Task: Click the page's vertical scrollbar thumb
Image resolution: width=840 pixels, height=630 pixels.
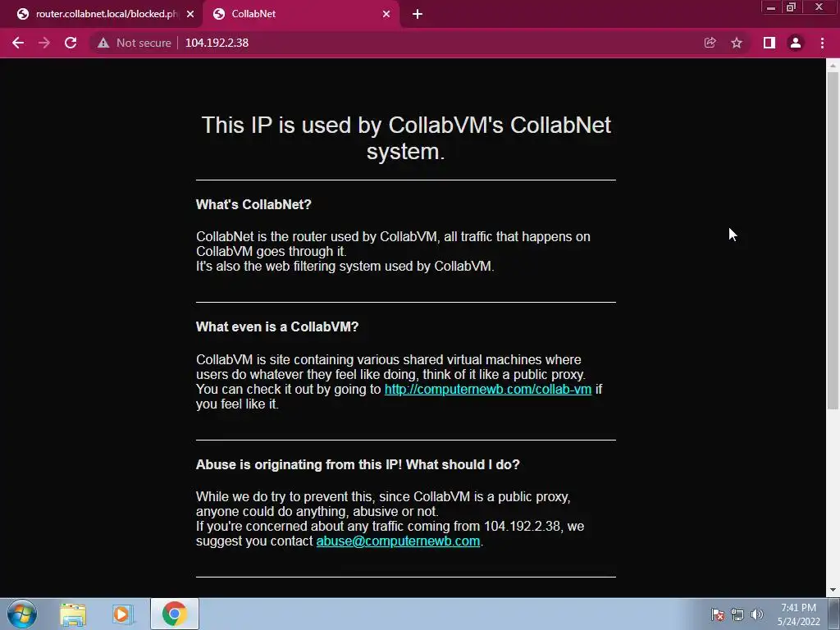Action: [833, 240]
